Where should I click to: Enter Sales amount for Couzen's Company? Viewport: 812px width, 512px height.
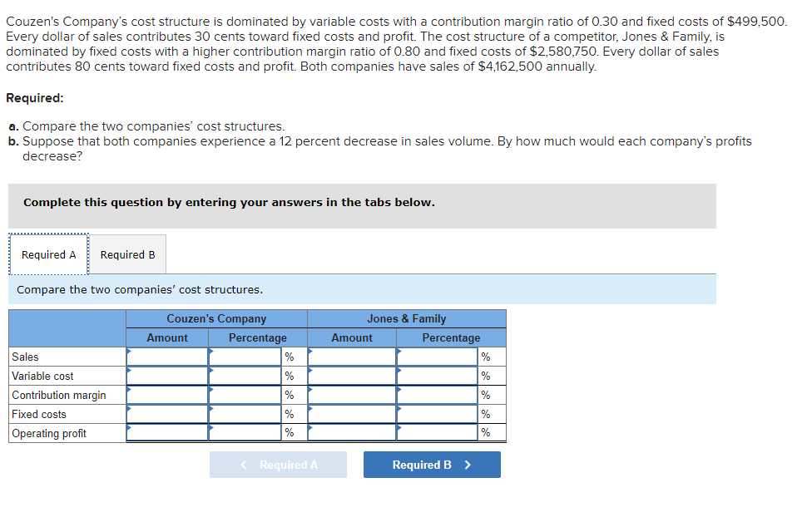166,357
